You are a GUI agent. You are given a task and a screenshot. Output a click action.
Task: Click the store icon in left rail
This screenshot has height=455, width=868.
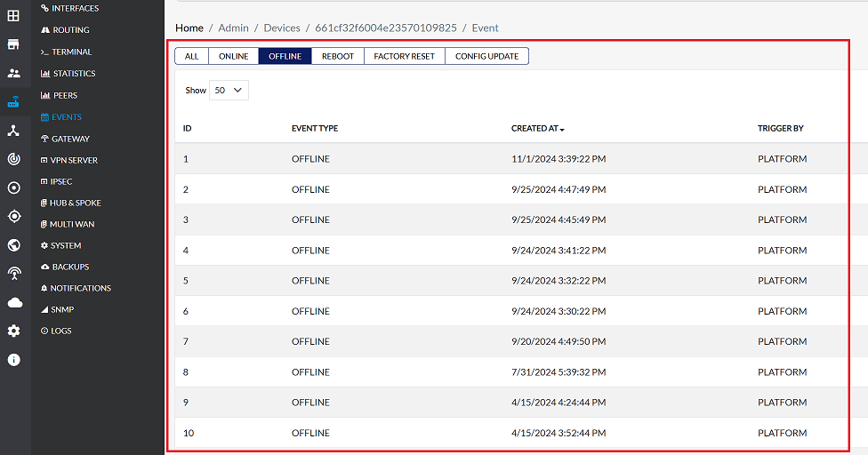(13, 44)
